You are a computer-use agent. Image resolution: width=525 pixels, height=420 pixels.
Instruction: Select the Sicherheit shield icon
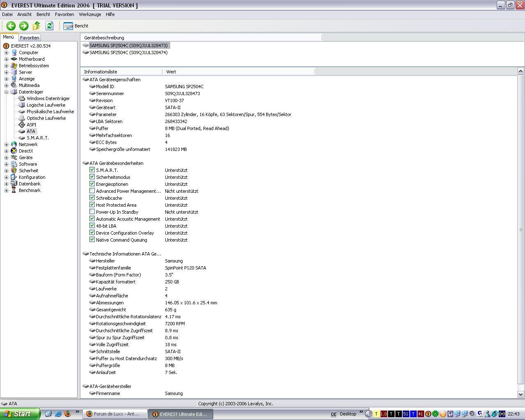[14, 171]
